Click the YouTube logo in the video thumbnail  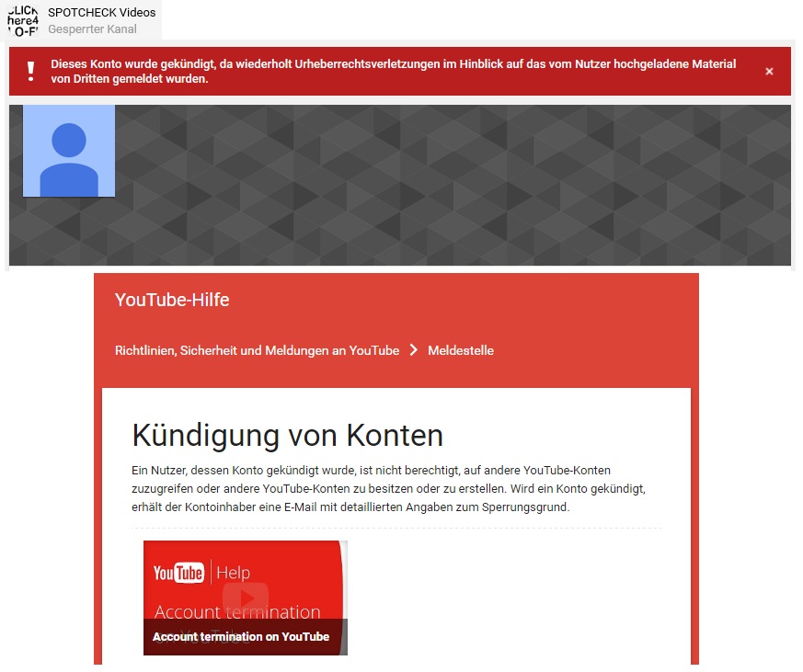[x=178, y=573]
